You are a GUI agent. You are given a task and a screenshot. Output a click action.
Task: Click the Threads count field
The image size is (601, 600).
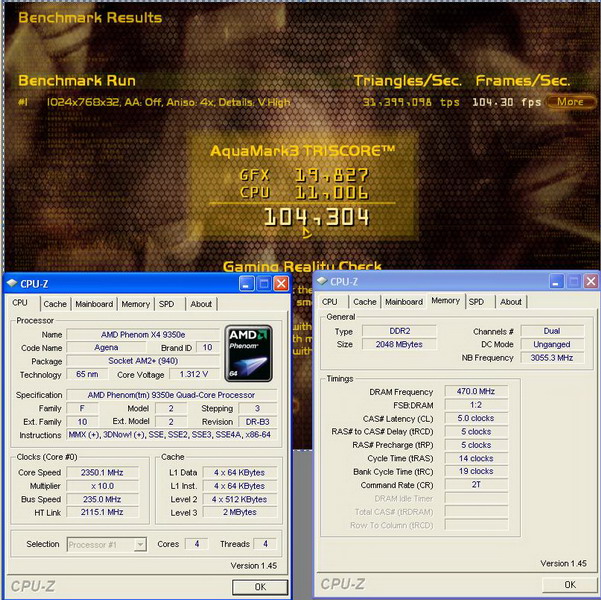point(265,544)
